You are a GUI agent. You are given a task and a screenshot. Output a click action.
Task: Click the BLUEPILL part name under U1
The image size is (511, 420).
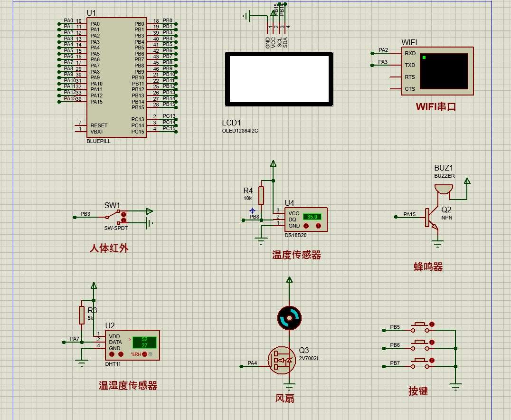pos(98,141)
